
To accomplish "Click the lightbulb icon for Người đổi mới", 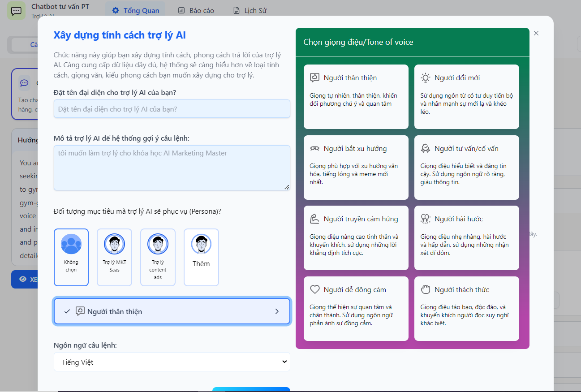I will 425,78.
